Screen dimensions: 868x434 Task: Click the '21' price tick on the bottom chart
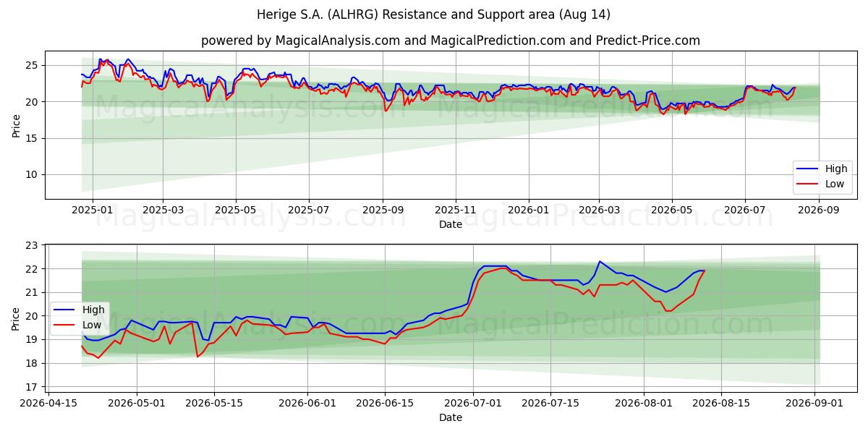pyautogui.click(x=33, y=292)
